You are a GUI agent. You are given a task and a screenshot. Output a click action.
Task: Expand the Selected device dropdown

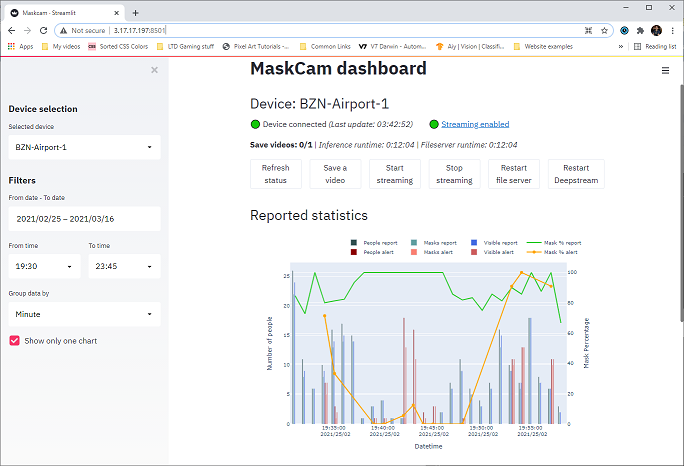point(84,147)
